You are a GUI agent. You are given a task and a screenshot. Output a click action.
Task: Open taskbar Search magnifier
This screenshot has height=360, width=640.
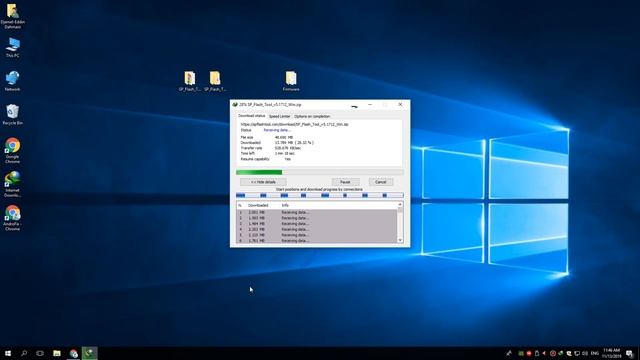(x=24, y=353)
